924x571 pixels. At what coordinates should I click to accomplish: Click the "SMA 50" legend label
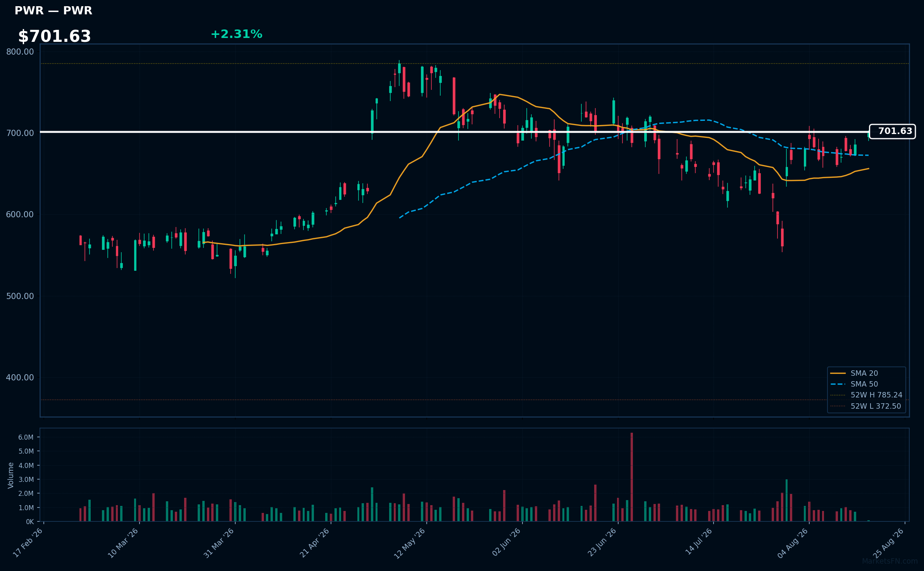click(x=864, y=384)
